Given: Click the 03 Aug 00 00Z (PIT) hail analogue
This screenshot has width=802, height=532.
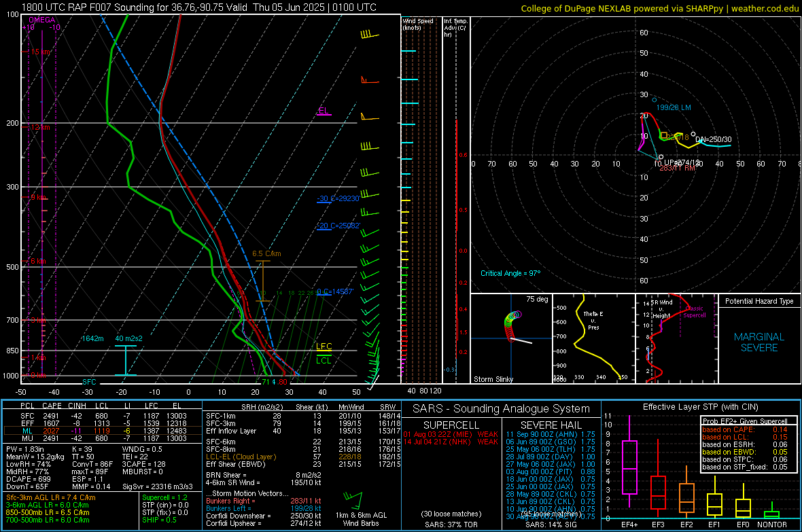Looking at the screenshot, I should (551, 472).
